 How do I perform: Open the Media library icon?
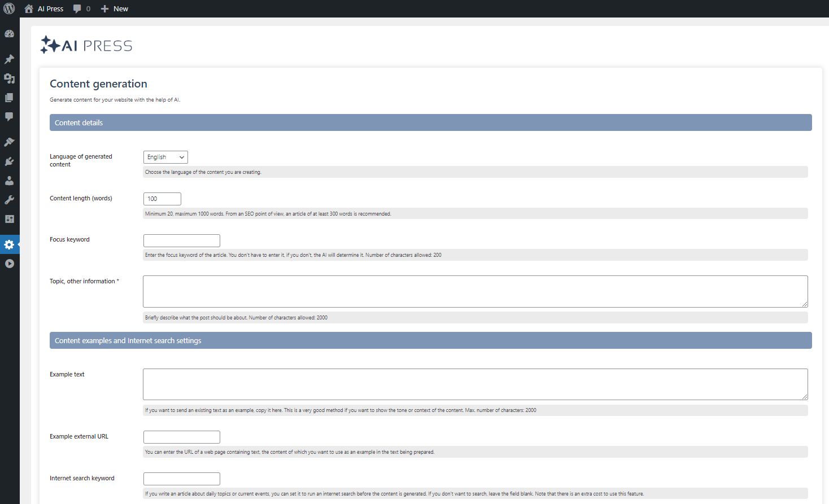(9, 78)
